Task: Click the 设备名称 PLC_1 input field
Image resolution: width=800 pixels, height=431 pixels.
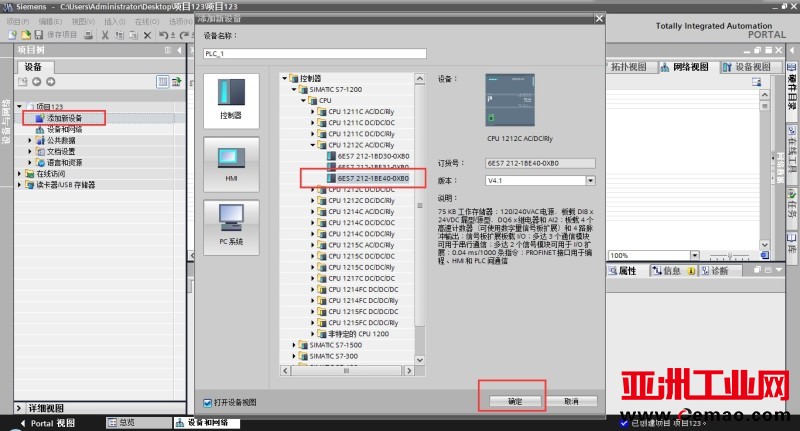Action: 315,54
